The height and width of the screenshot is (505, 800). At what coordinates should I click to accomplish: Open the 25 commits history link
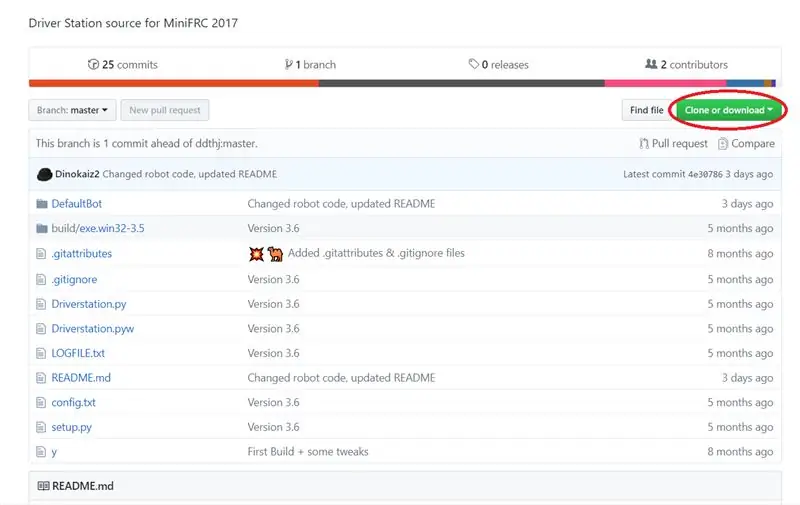click(122, 65)
